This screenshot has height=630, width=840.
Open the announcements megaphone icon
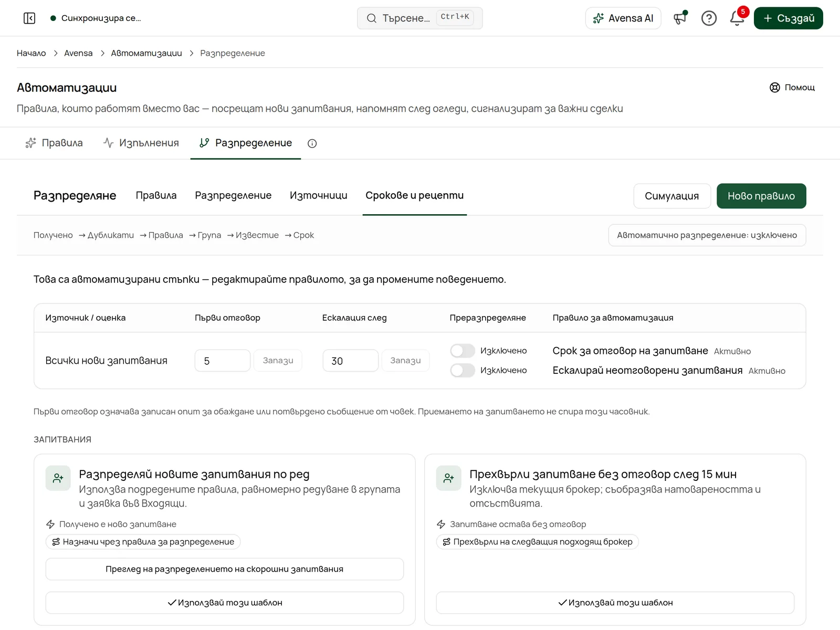[x=680, y=18]
